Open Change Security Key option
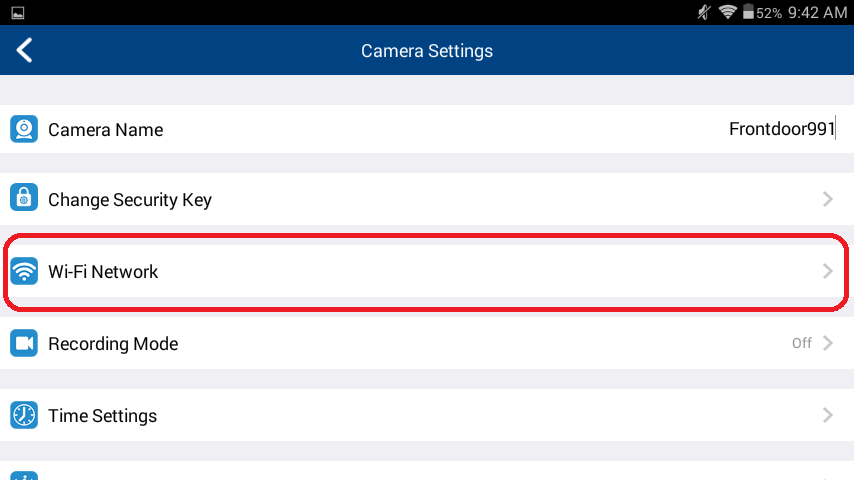The image size is (854, 480). pos(130,199)
